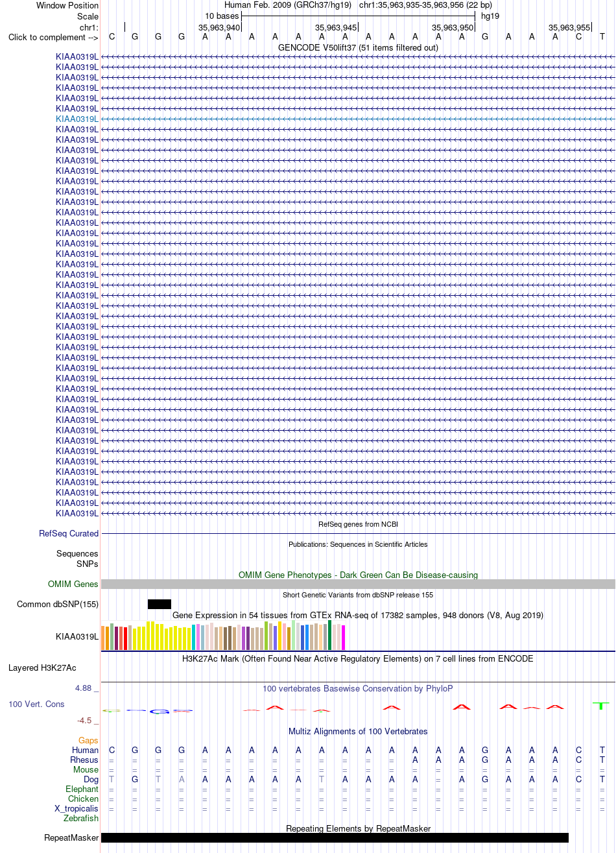Click the OMIM Gene Phenotypes track title
This screenshot has height=853, width=616.
coord(358,575)
